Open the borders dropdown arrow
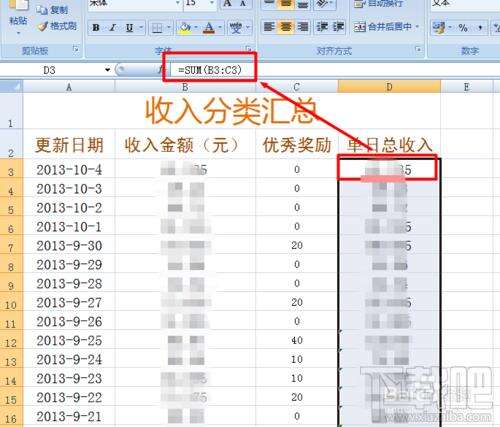 point(169,28)
